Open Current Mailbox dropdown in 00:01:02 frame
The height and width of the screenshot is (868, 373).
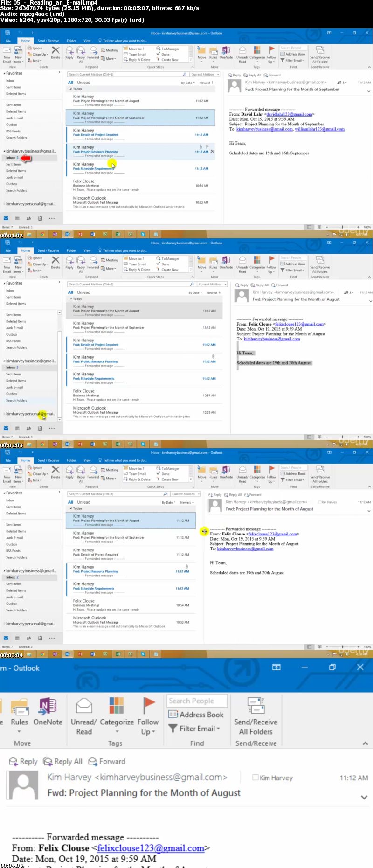tap(205, 74)
